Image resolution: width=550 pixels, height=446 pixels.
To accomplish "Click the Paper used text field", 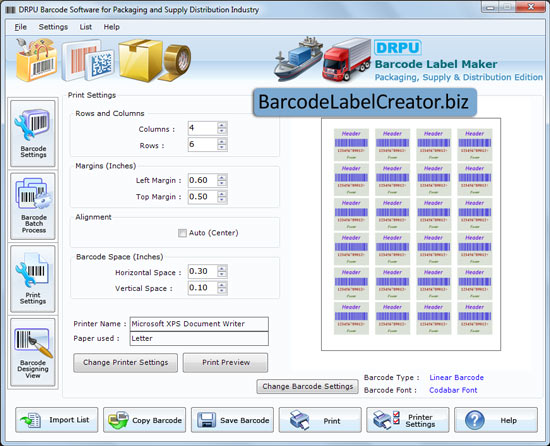I will click(x=199, y=339).
